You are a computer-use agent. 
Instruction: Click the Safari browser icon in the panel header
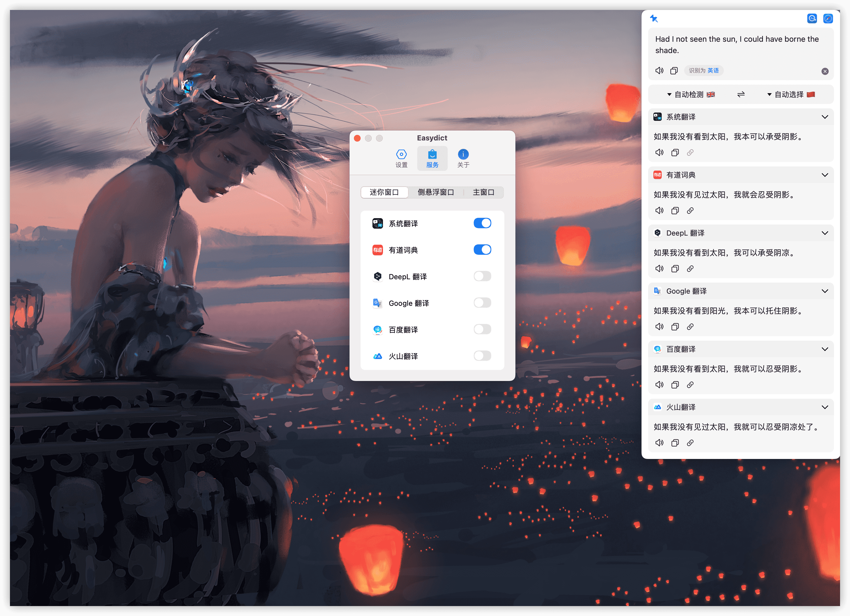point(828,18)
